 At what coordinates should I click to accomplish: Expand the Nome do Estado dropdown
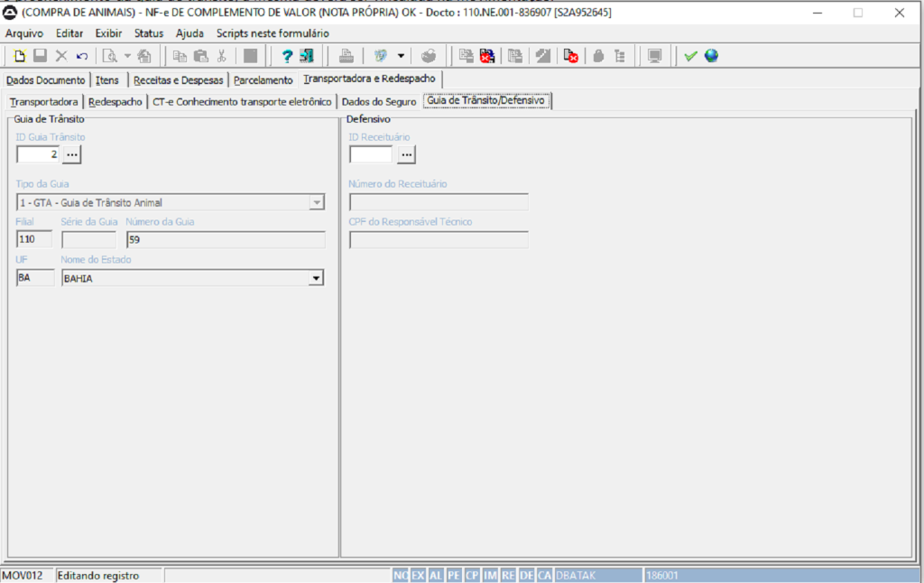pos(316,278)
